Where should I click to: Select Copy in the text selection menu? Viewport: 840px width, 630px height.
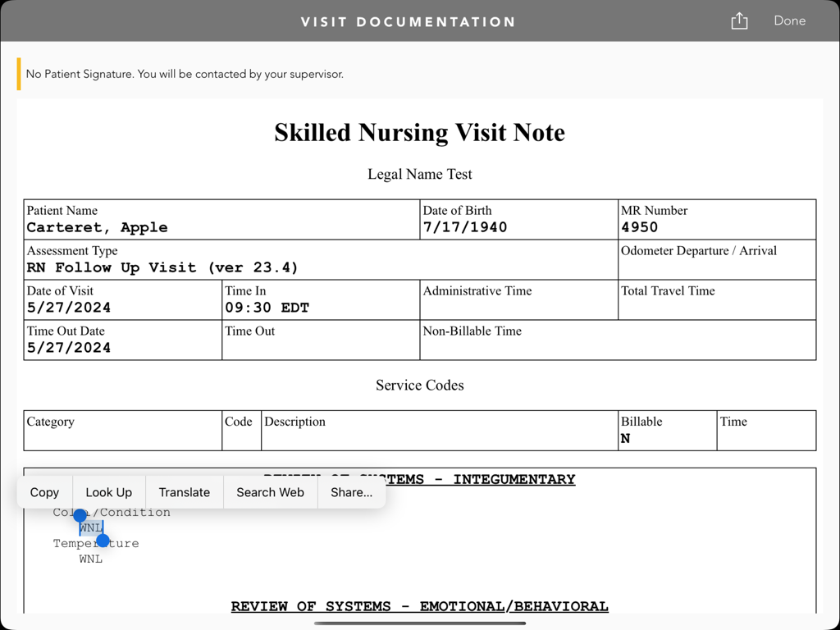(44, 492)
